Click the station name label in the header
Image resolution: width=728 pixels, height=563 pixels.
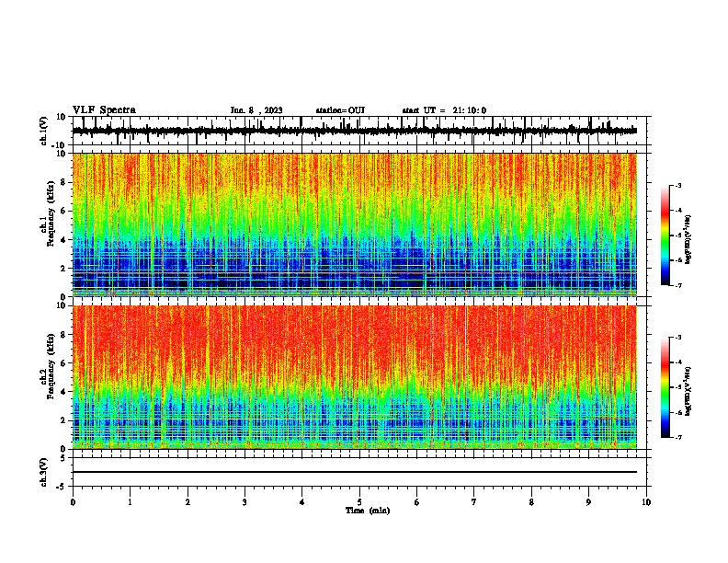click(x=340, y=110)
